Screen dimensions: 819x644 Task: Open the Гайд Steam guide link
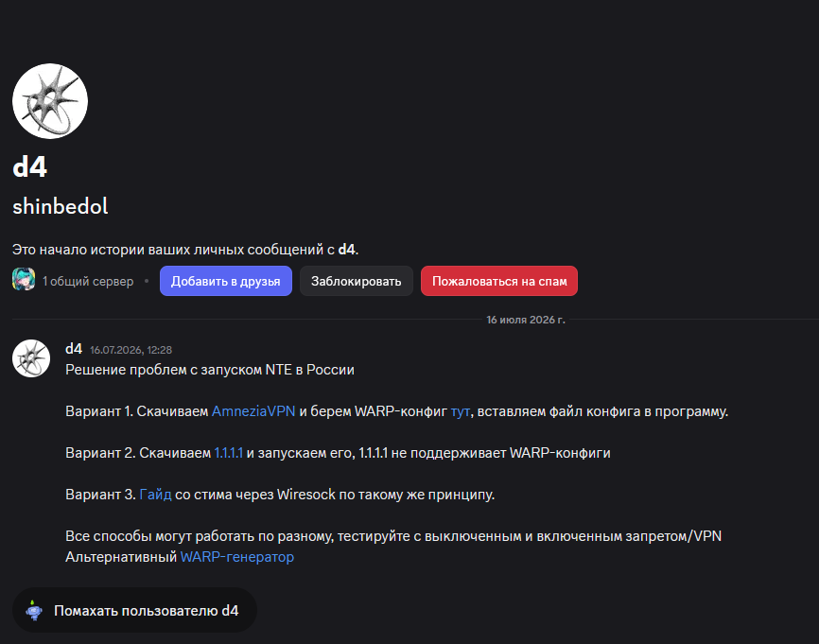tap(155, 495)
